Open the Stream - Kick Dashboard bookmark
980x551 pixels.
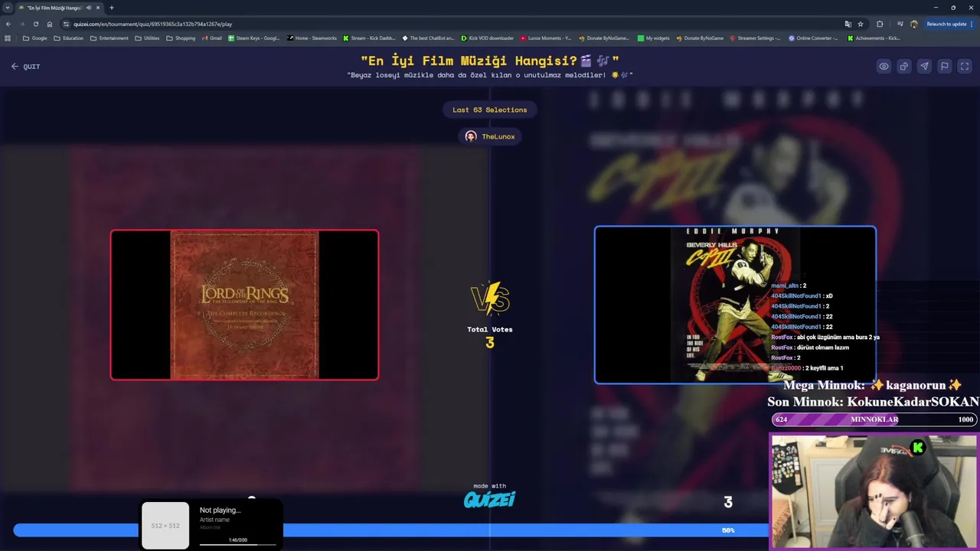369,38
